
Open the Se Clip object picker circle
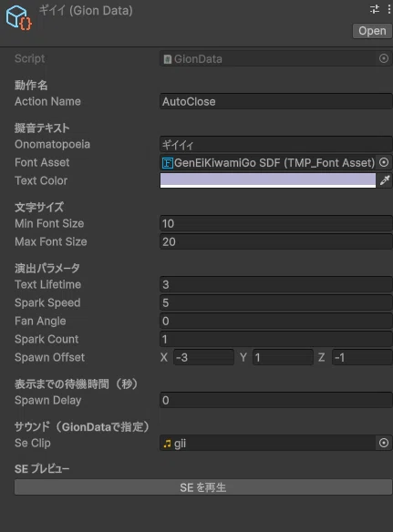click(384, 443)
